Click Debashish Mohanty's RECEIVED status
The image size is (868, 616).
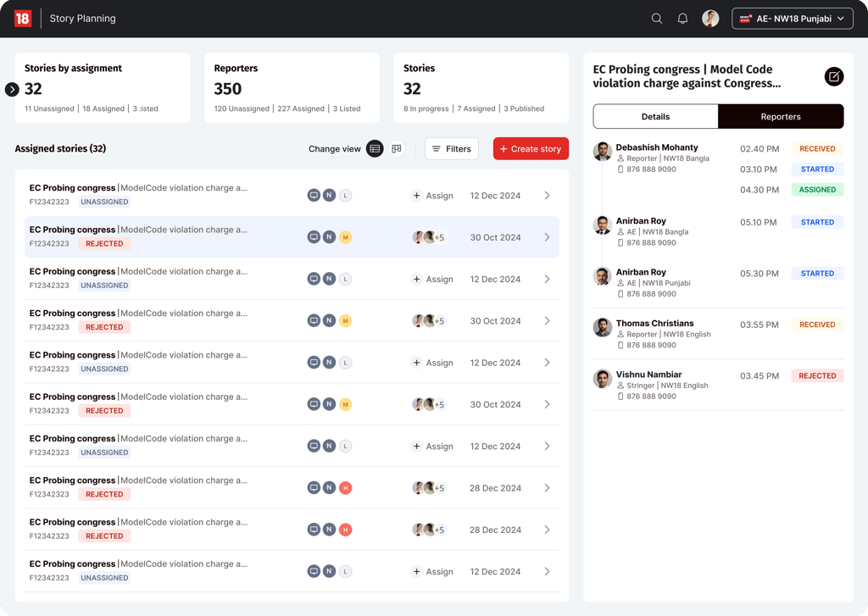(817, 148)
